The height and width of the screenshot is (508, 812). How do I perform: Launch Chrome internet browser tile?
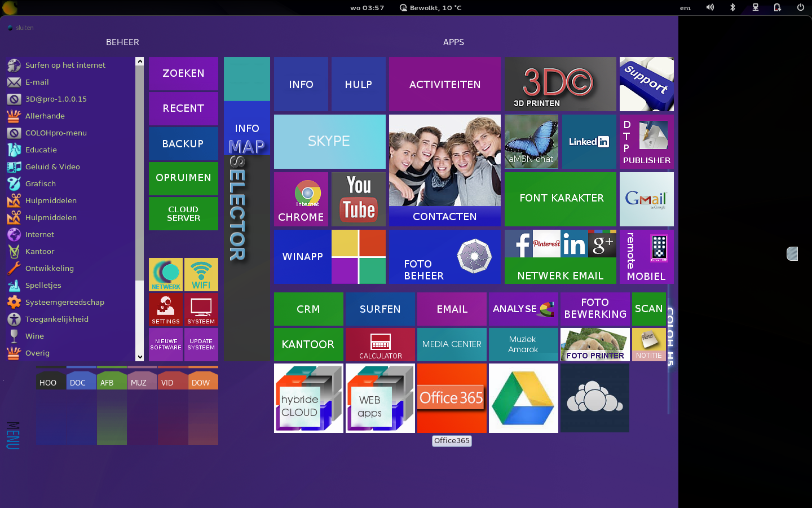click(301, 199)
